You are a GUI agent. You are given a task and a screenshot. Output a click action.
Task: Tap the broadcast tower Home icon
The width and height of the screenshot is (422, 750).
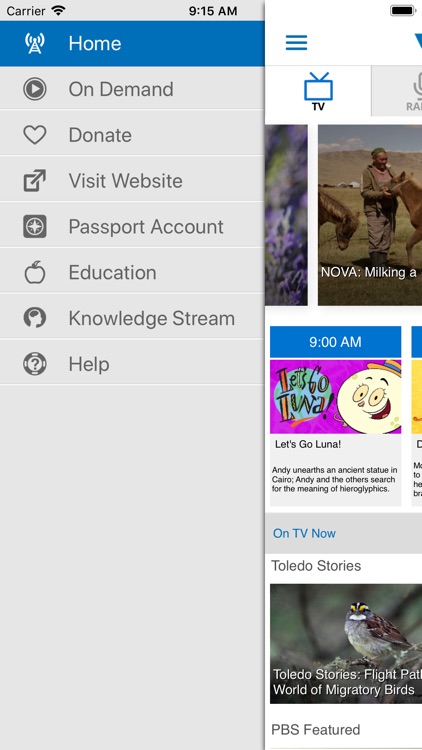click(x=35, y=43)
